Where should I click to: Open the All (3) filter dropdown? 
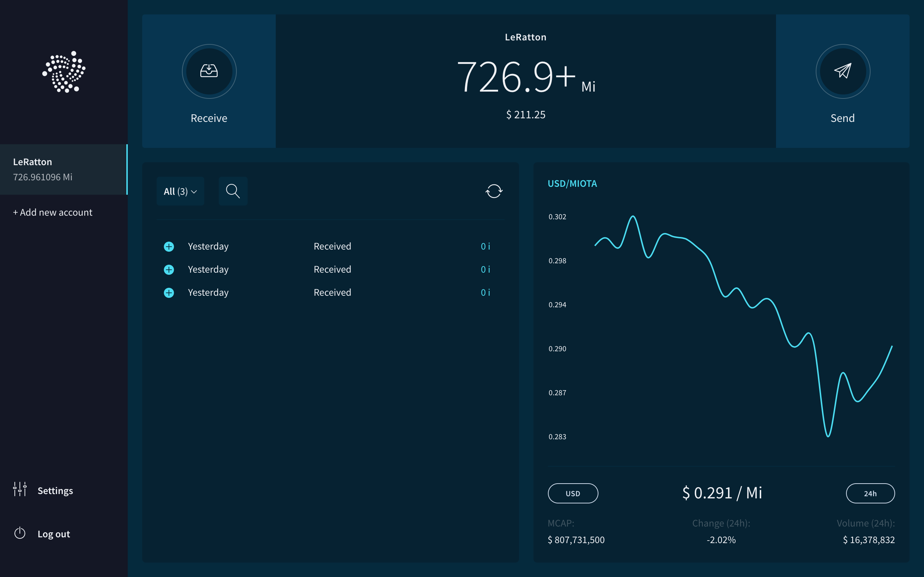[180, 191]
